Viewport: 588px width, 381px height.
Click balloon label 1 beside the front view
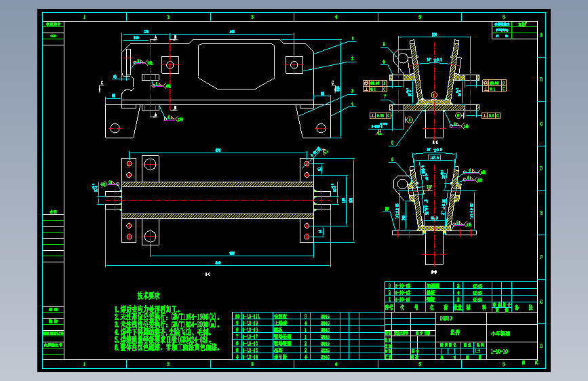353,38
